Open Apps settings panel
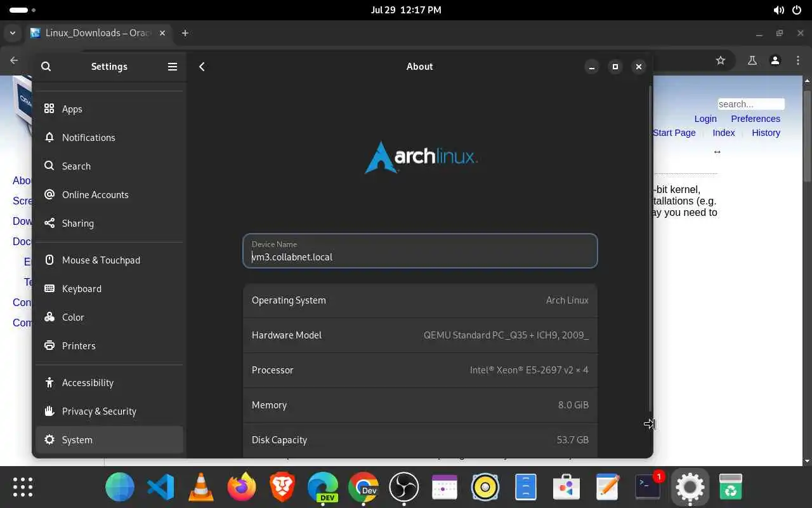 pos(109,109)
